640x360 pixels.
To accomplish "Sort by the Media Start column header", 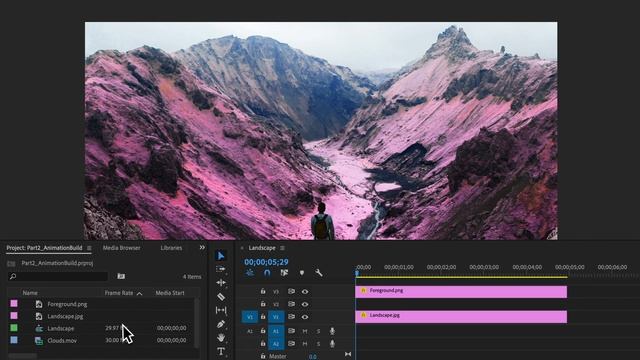I will click(170, 293).
